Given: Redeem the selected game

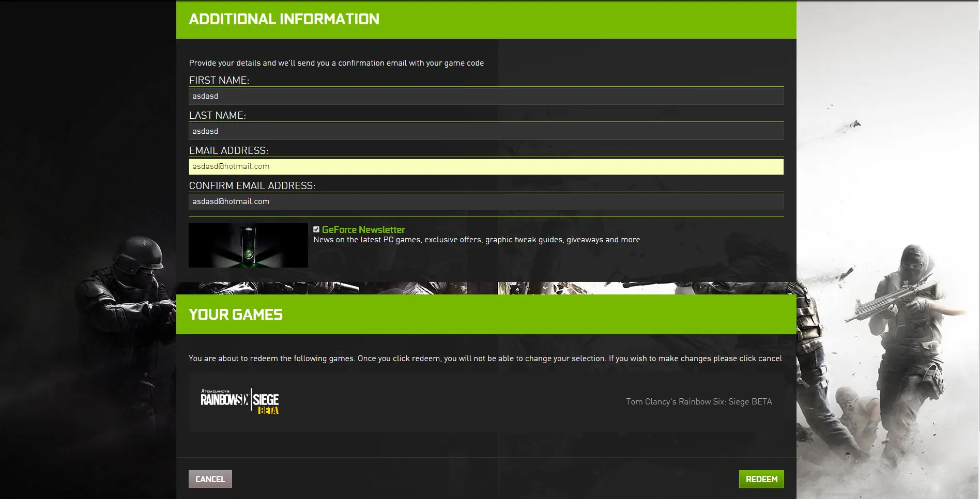Looking at the screenshot, I should coord(761,479).
